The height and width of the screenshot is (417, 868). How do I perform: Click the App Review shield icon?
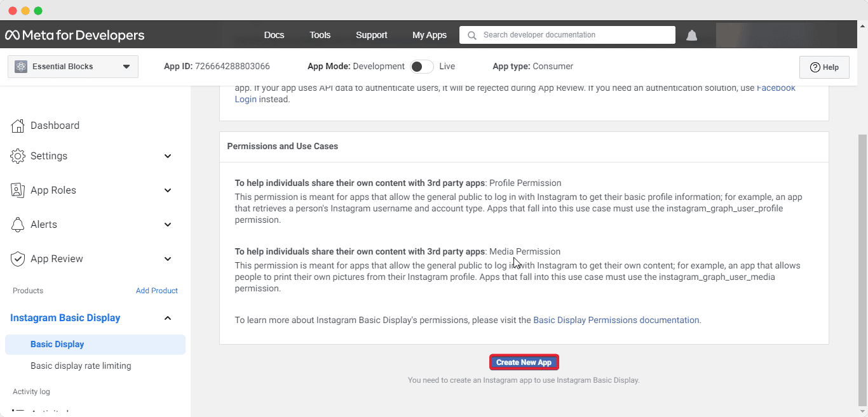pyautogui.click(x=18, y=259)
